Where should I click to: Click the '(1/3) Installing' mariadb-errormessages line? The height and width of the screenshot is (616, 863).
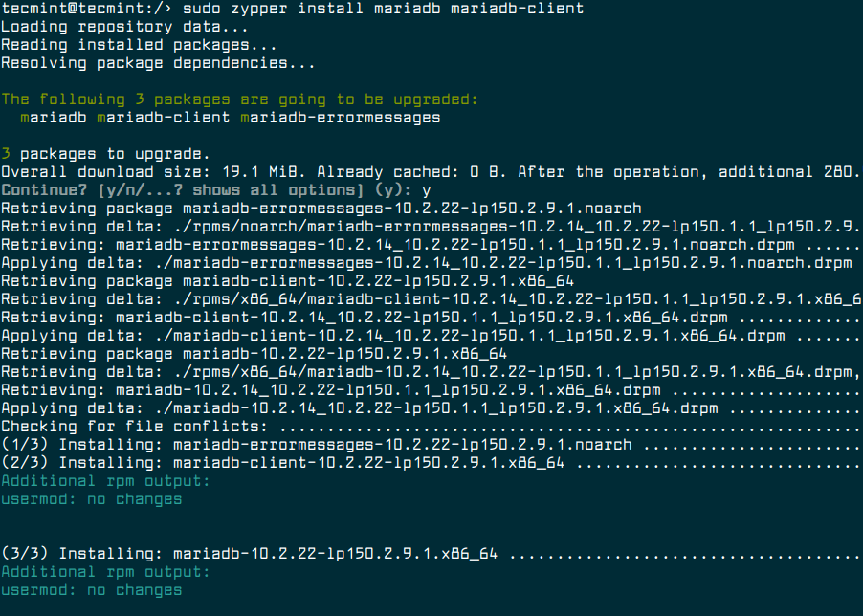click(x=316, y=445)
